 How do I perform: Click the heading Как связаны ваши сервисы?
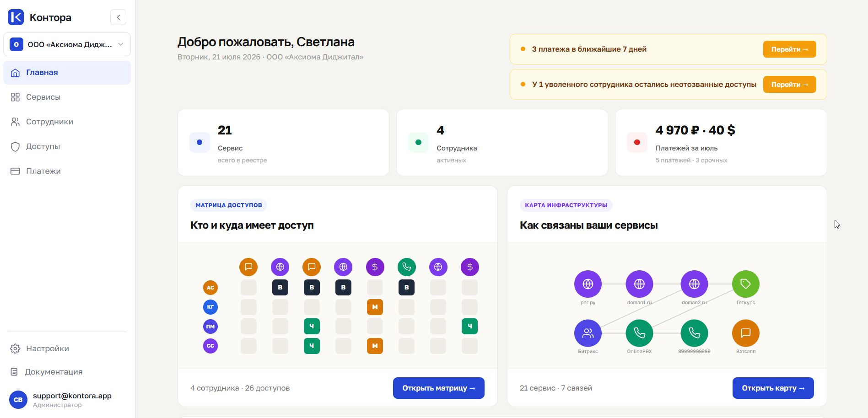tap(589, 225)
